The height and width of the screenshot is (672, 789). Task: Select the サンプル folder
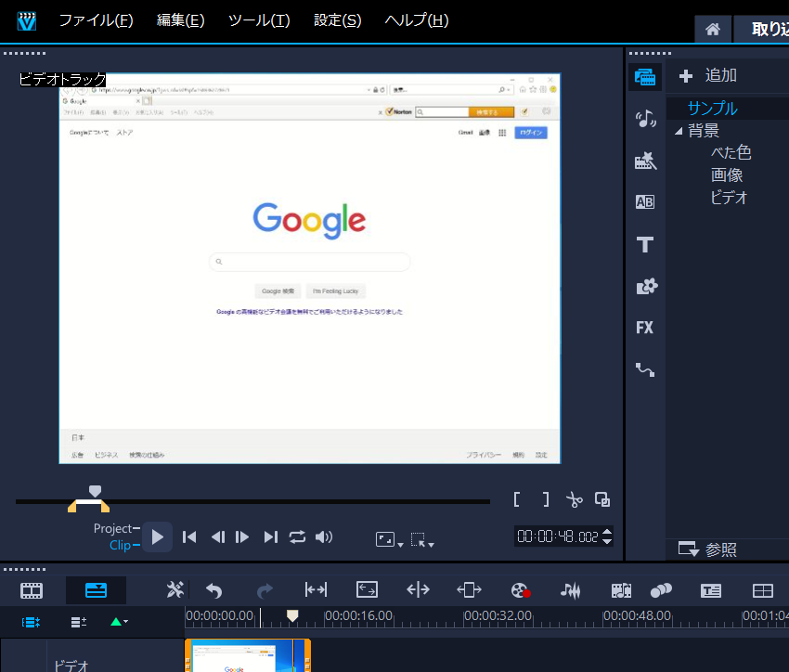point(712,109)
